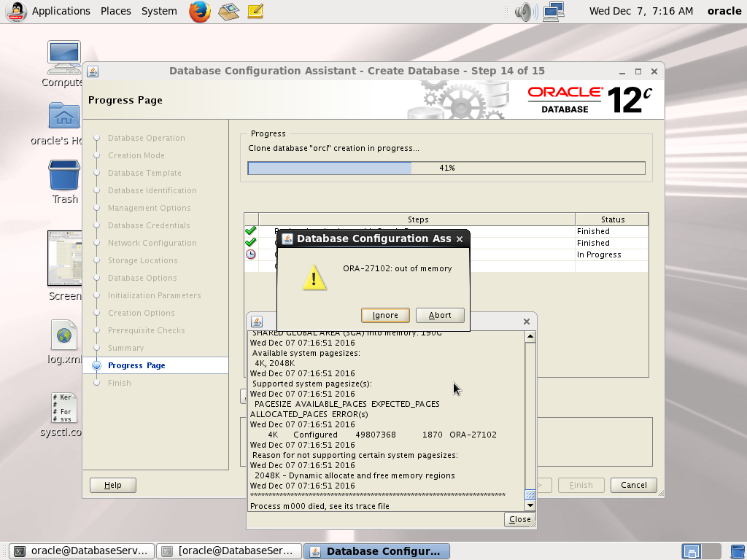The image size is (747, 560).
Task: Cancel the database creation wizard
Action: 633,485
